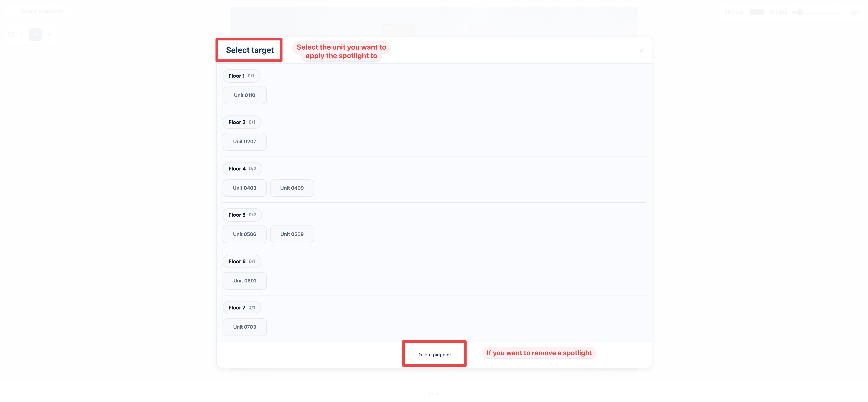
Task: Click the 'Define pinpoints' heading
Action: [41, 11]
